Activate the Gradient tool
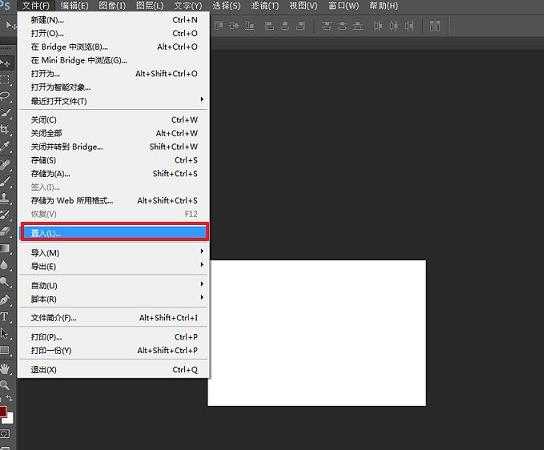The image size is (544, 450). tap(5, 248)
